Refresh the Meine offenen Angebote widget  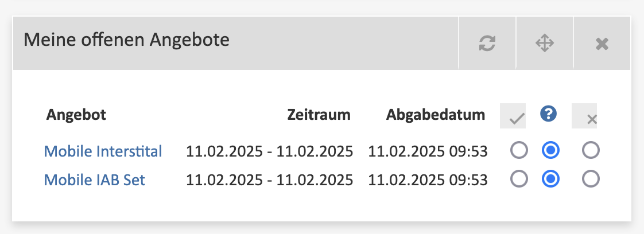[x=487, y=43]
